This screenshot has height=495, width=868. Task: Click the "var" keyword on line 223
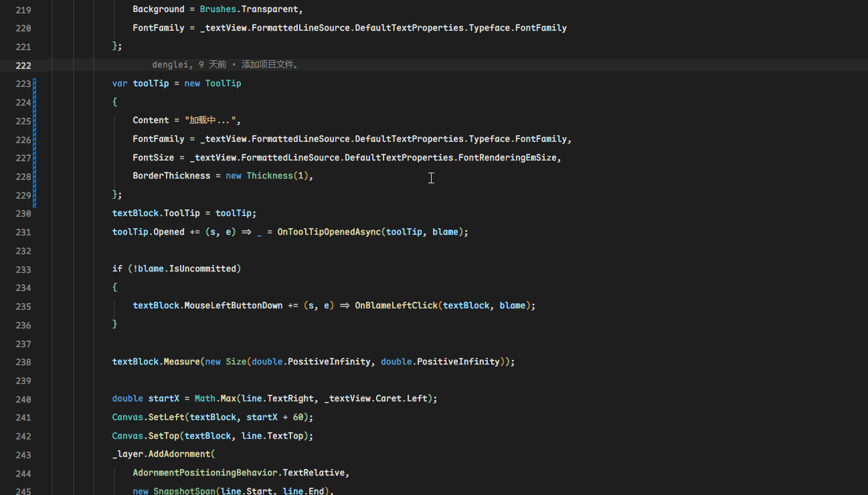[x=120, y=84]
